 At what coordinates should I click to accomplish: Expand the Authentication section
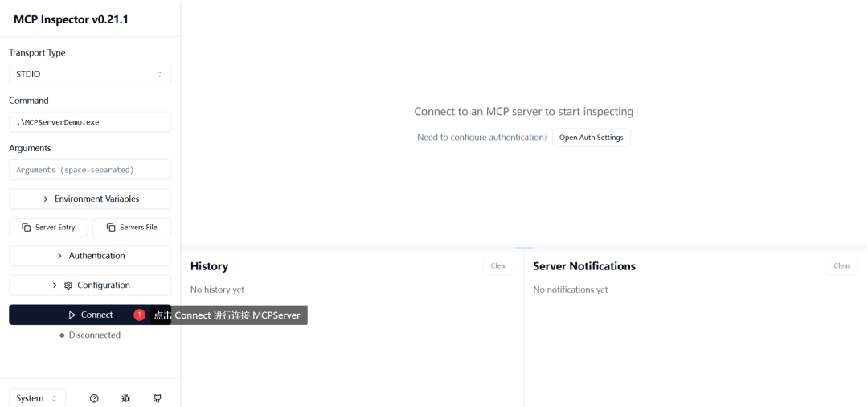pos(90,256)
